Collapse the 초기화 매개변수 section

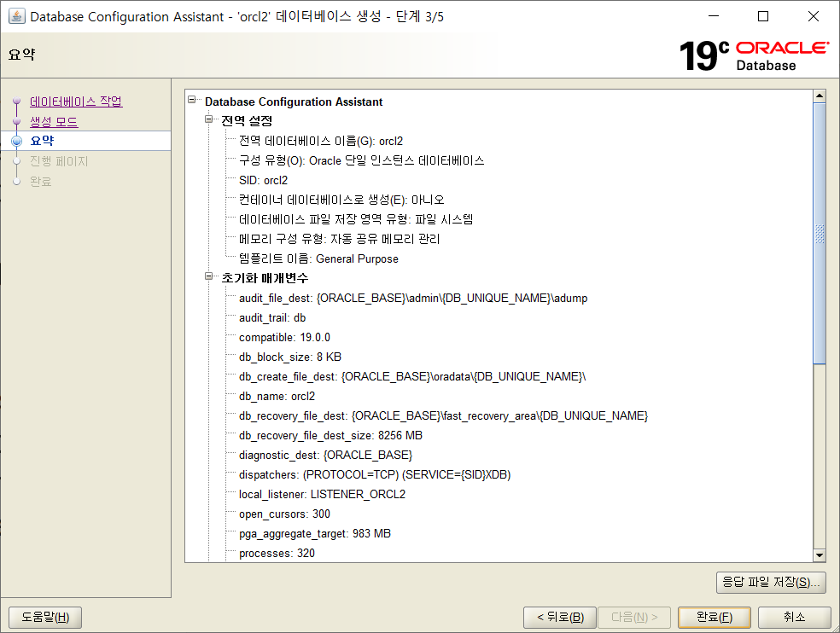point(209,276)
